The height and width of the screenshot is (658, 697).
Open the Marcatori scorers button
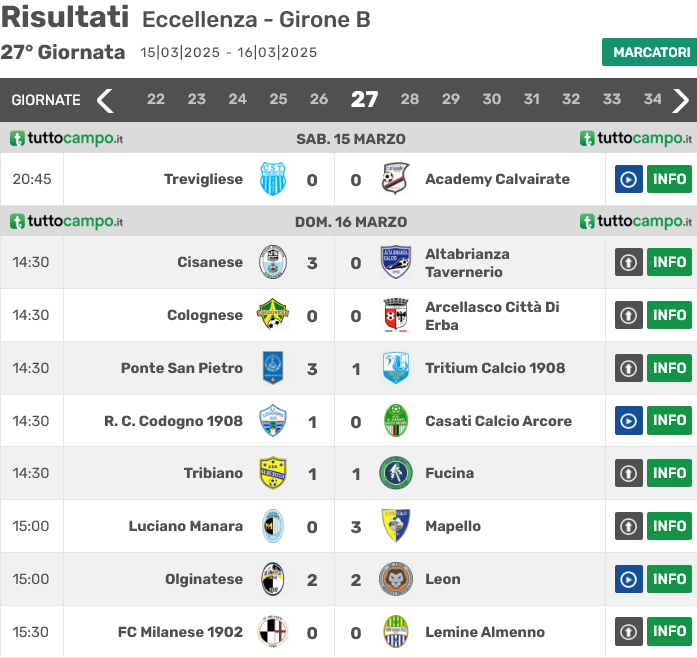[x=650, y=52]
